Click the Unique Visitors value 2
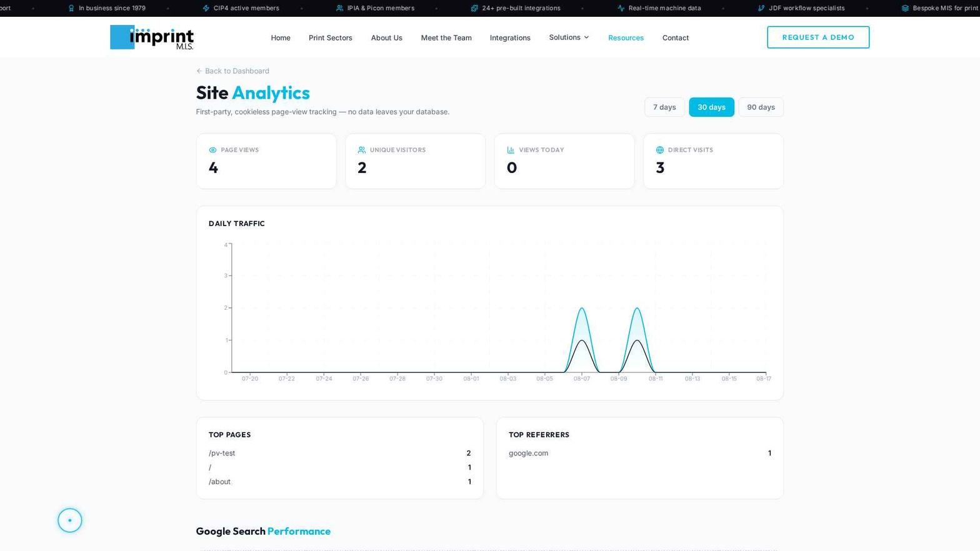 click(x=362, y=167)
